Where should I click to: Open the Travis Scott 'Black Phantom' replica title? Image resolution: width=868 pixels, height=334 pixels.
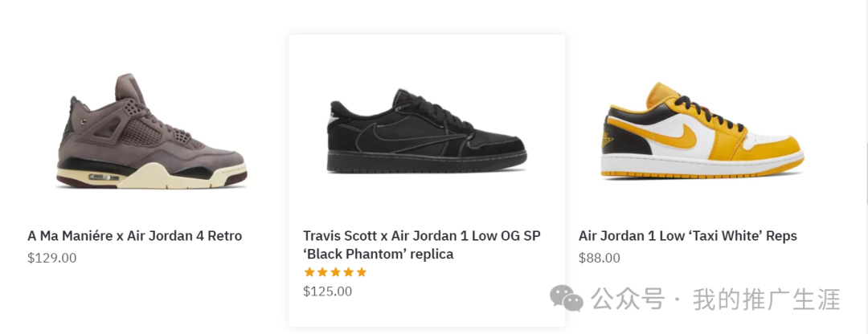[422, 245]
